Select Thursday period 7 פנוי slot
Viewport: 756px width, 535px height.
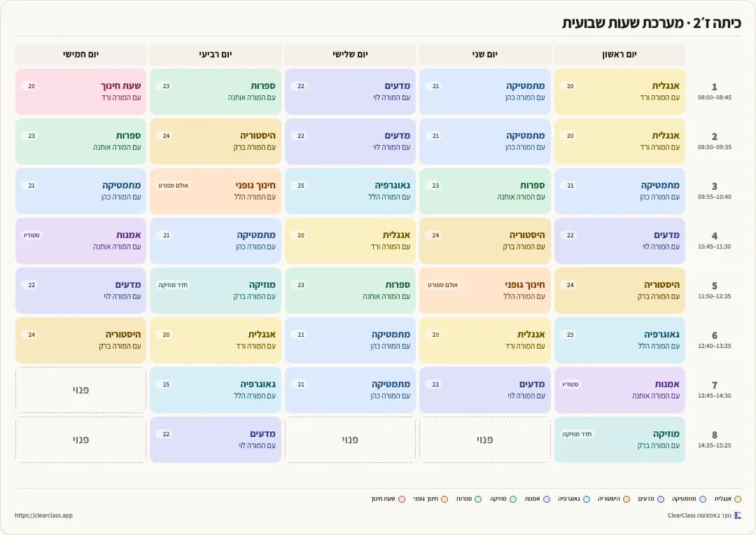coord(80,390)
